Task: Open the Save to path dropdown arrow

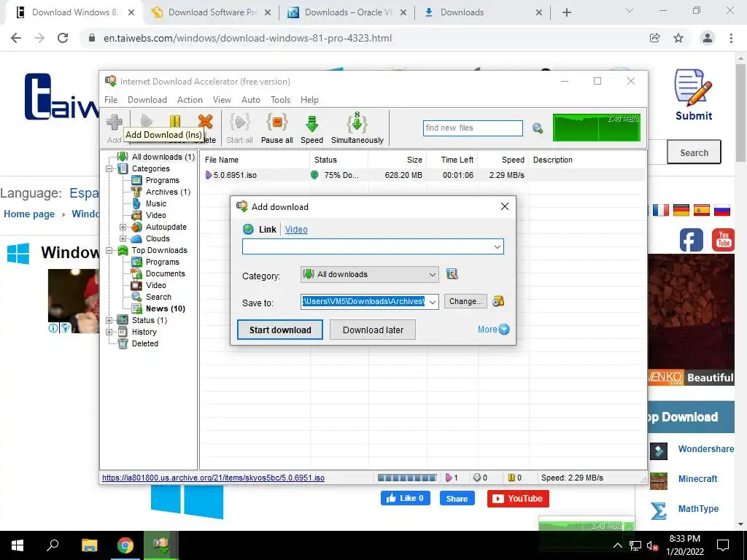Action: pyautogui.click(x=432, y=301)
